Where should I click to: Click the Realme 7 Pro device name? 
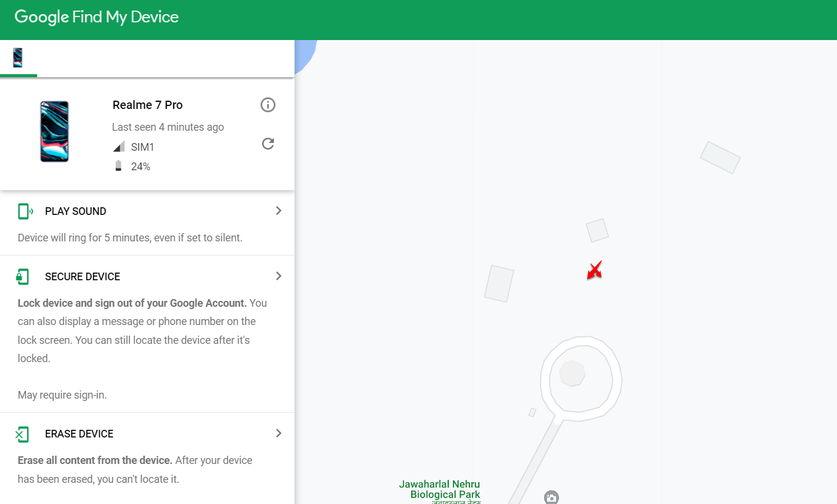147,105
